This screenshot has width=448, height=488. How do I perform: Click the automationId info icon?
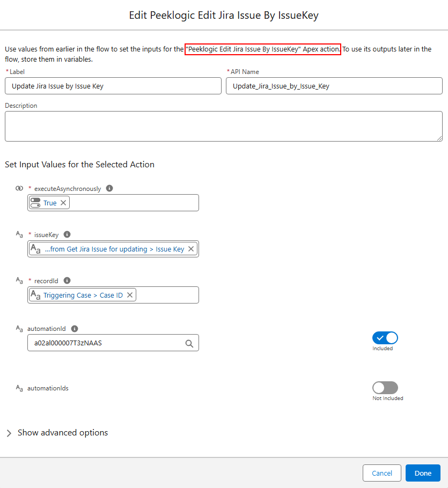75,328
